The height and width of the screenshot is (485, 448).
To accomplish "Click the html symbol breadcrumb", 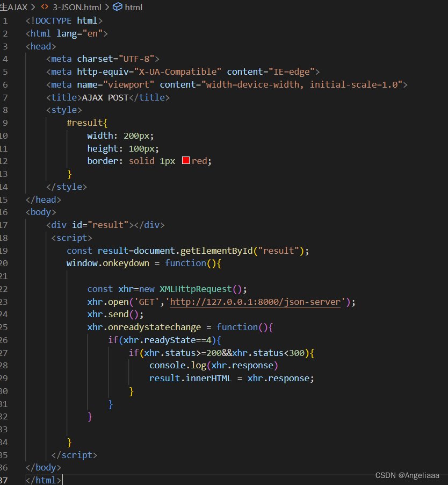I will tap(133, 7).
